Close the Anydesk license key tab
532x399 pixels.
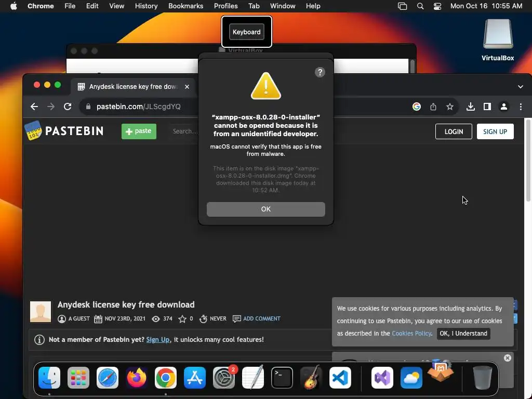click(x=187, y=87)
